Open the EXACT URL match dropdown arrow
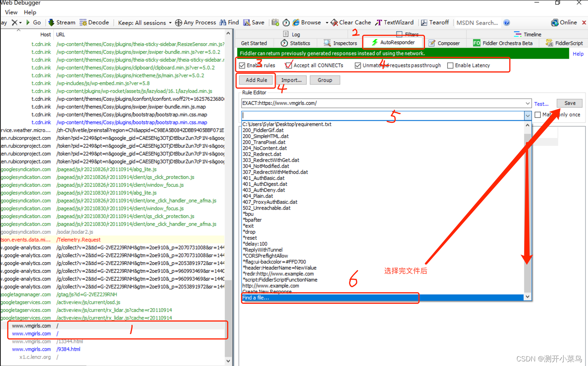The height and width of the screenshot is (366, 588). coord(527,103)
